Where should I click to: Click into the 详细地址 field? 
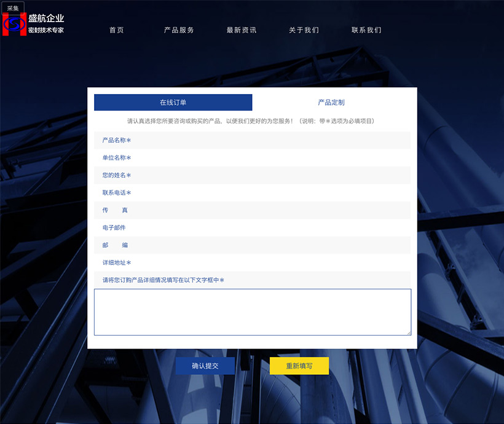(270, 263)
